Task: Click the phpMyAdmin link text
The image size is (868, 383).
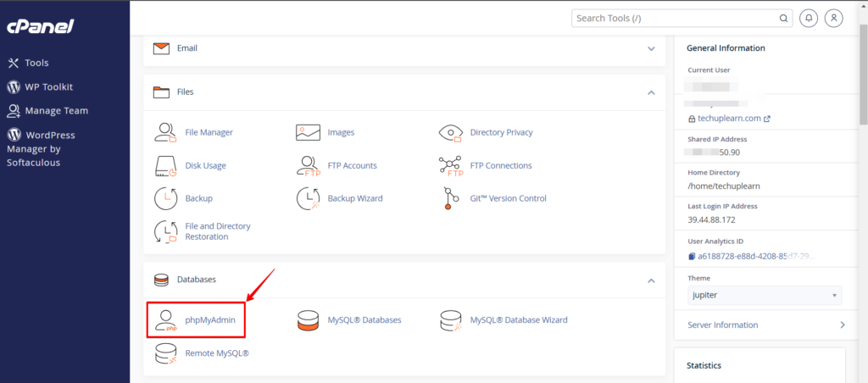Action: pos(211,320)
